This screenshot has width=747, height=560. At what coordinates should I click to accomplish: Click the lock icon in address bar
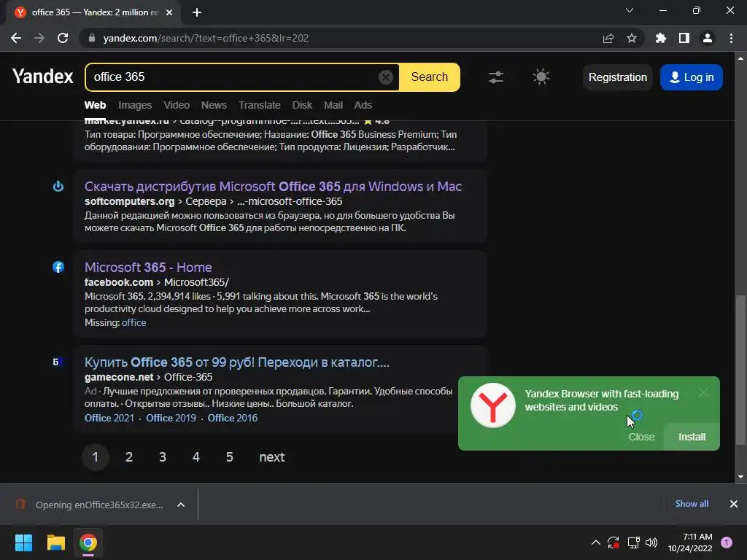(x=92, y=38)
